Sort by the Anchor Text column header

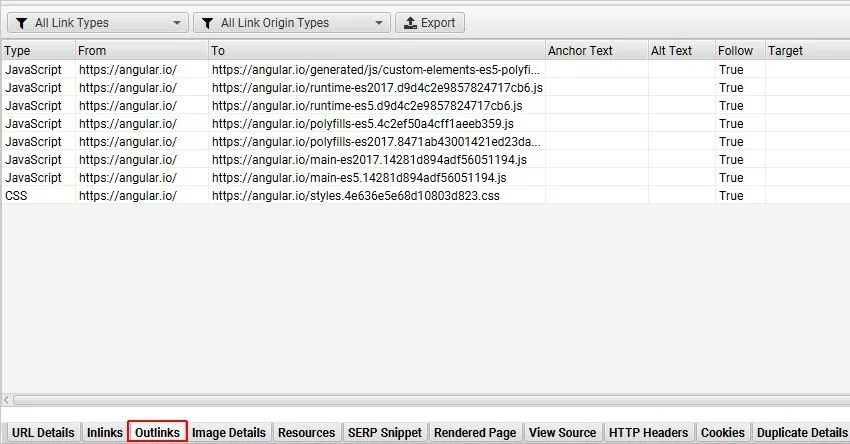click(594, 50)
